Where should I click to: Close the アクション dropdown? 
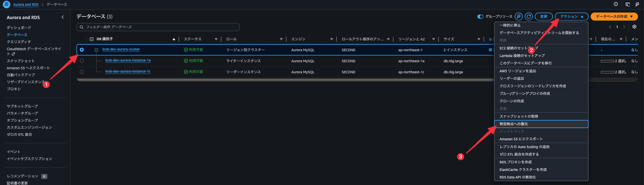coord(572,17)
